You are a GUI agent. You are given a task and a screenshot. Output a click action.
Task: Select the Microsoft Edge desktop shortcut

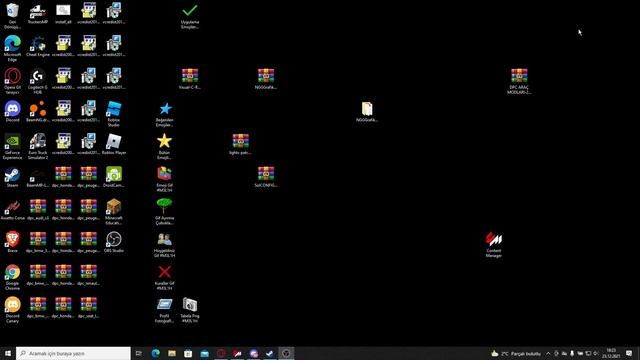(x=12, y=48)
